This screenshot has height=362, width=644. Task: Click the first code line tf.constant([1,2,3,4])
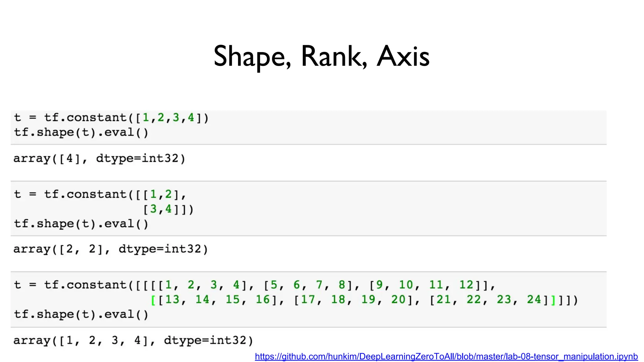(x=111, y=118)
